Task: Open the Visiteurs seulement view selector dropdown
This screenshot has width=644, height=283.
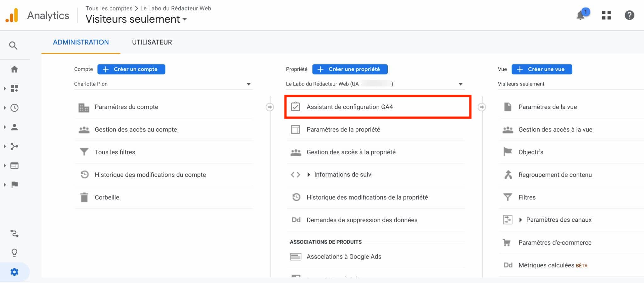Action: pyautogui.click(x=136, y=19)
